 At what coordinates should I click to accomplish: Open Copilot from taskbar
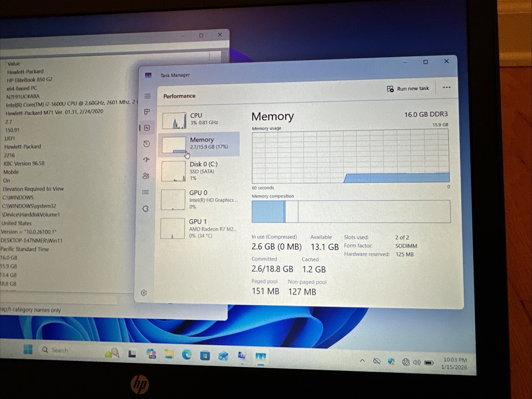pos(151,354)
